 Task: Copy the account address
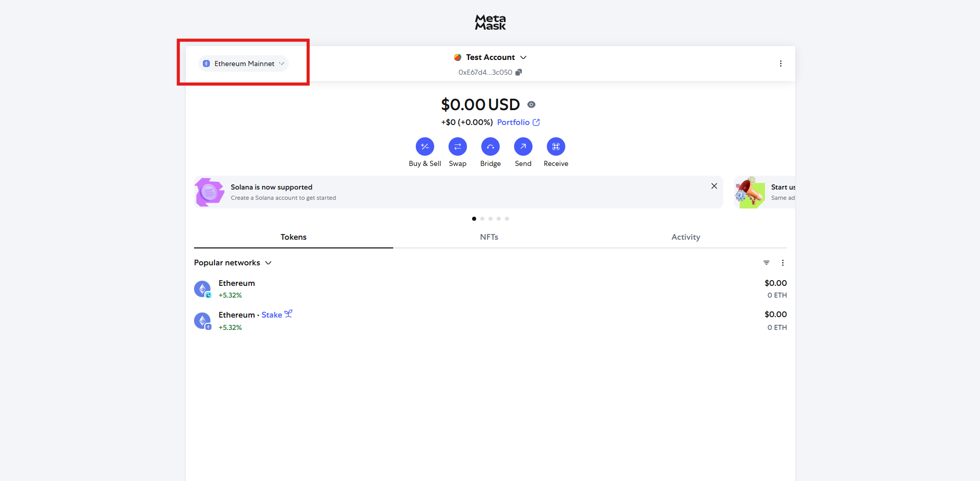pyautogui.click(x=519, y=72)
